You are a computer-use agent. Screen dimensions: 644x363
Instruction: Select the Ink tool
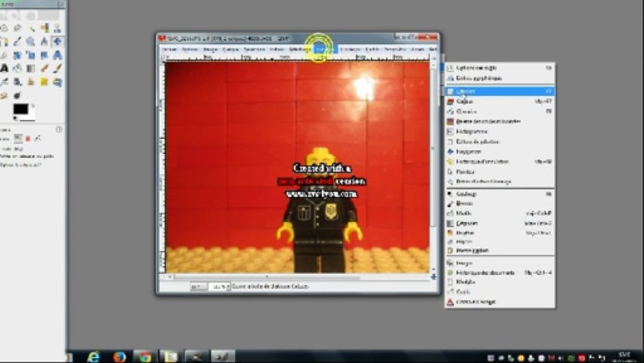click(17, 82)
